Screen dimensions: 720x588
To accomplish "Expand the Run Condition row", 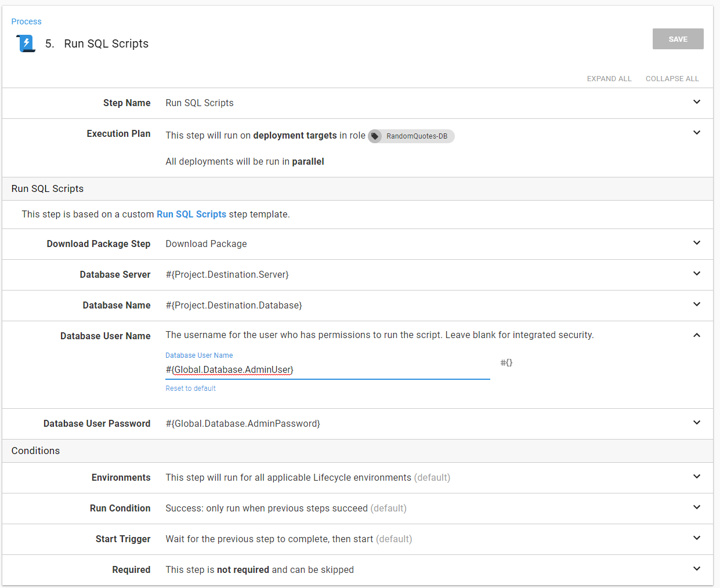I will coord(696,507).
